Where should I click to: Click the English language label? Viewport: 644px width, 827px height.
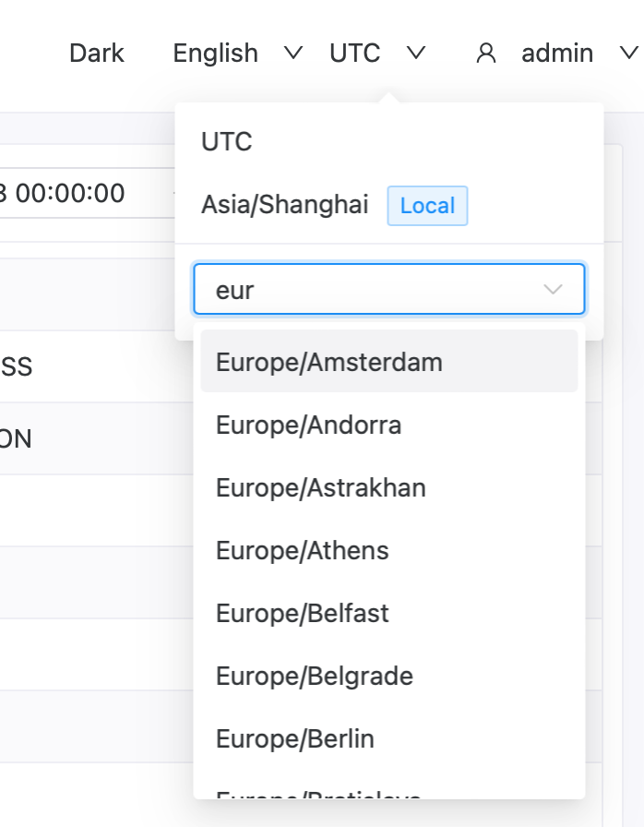(x=215, y=54)
